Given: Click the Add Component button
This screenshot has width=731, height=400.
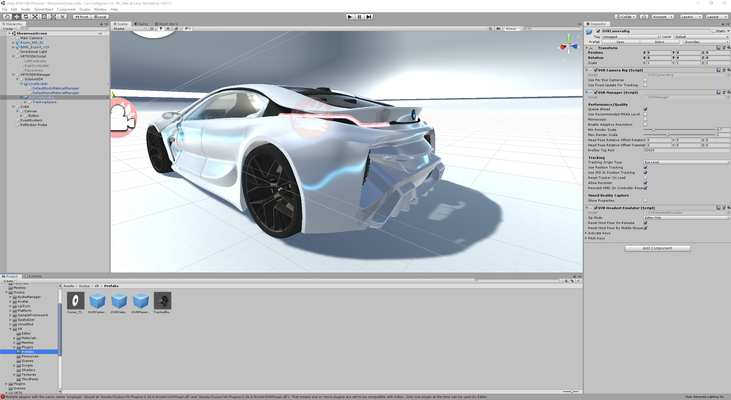Looking at the screenshot, I should 657,248.
